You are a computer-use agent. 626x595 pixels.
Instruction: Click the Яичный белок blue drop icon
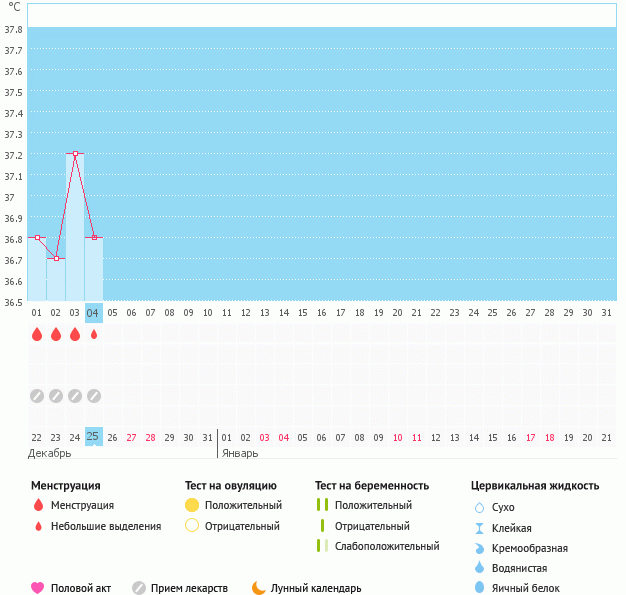tap(479, 588)
